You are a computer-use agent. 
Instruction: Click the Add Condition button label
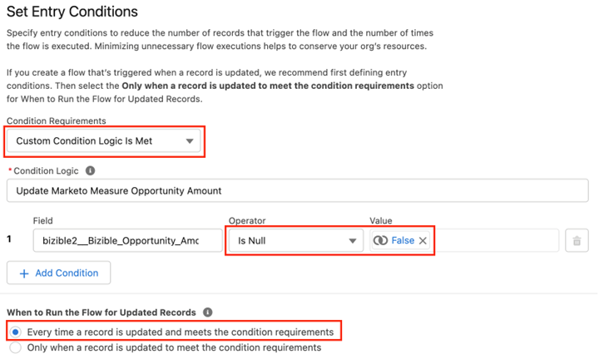66,273
